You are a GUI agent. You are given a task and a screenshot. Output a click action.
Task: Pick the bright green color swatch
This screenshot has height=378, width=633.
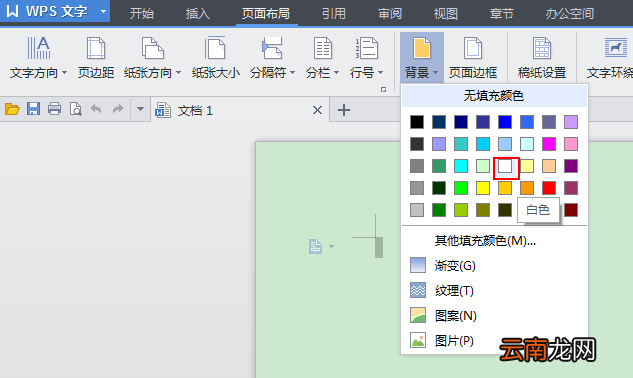(461, 188)
